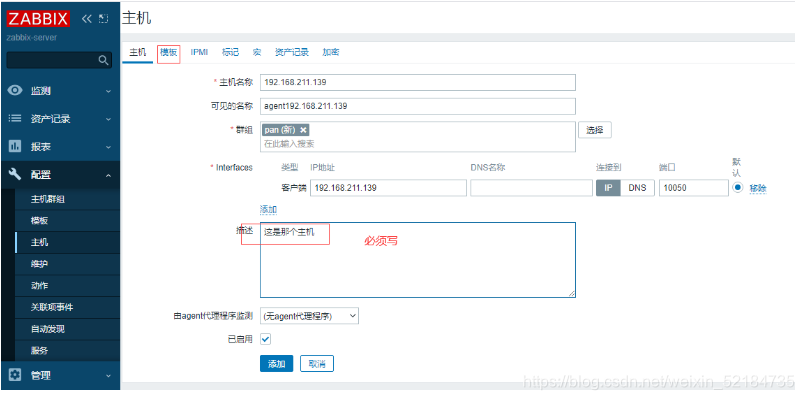Open the 主机 tab
This screenshot has width=804, height=400.
coord(137,52)
